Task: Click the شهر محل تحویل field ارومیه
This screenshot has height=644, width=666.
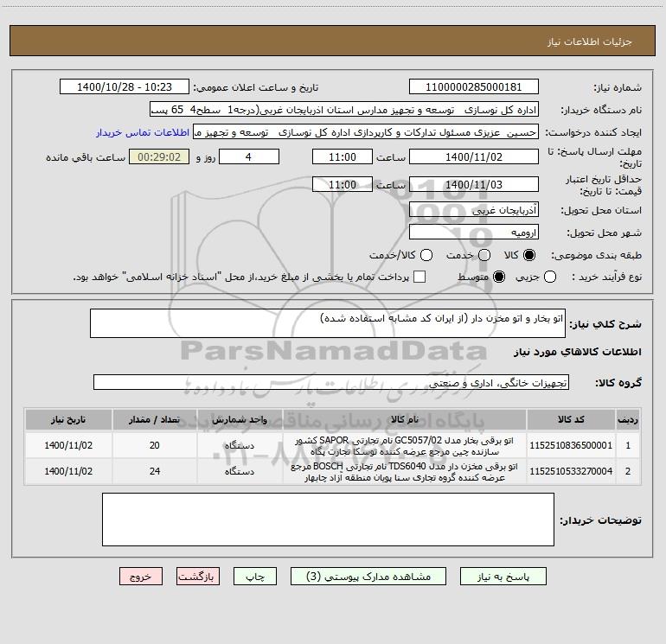Action: [x=474, y=233]
